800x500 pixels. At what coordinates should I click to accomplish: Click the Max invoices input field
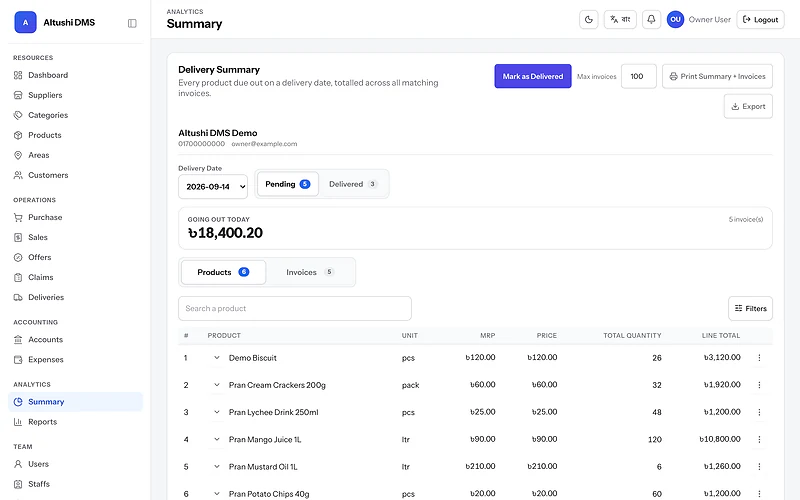point(639,76)
